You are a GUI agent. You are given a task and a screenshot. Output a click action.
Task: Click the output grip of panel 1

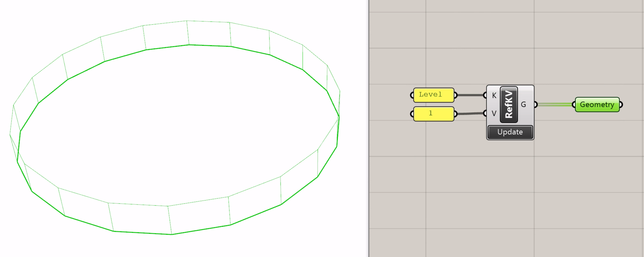(x=456, y=114)
